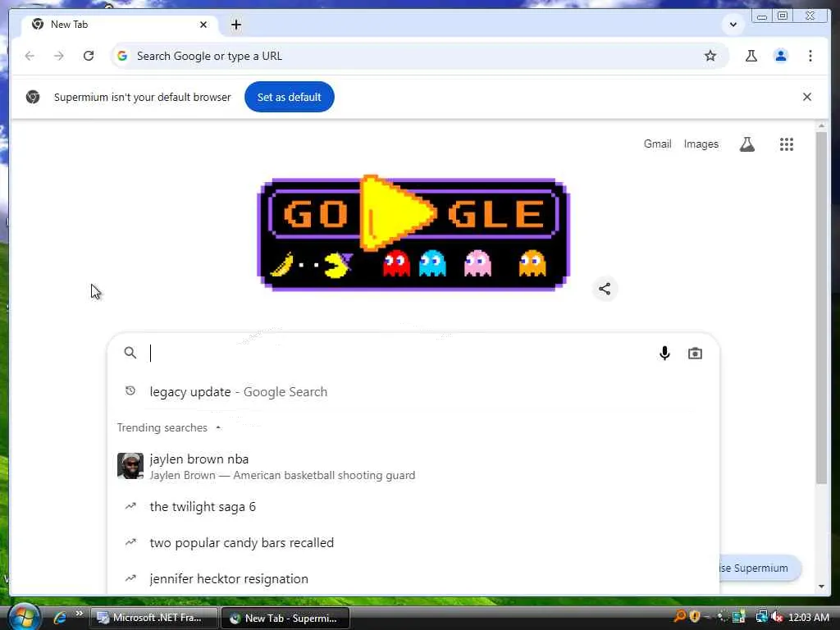Open the Images link

701,144
